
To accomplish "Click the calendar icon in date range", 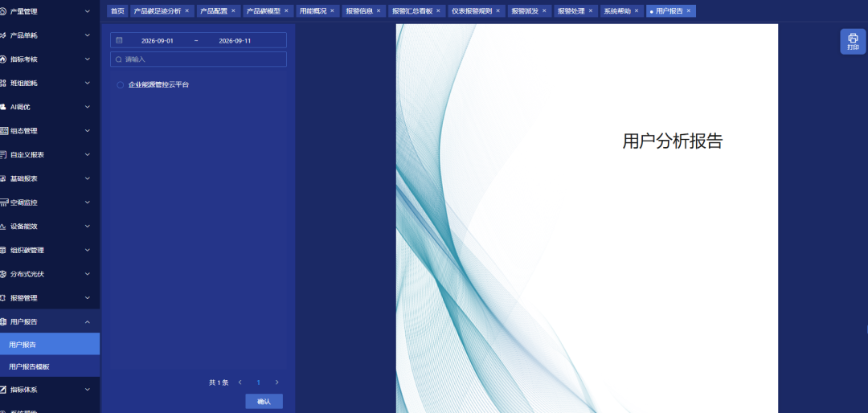I will point(119,40).
